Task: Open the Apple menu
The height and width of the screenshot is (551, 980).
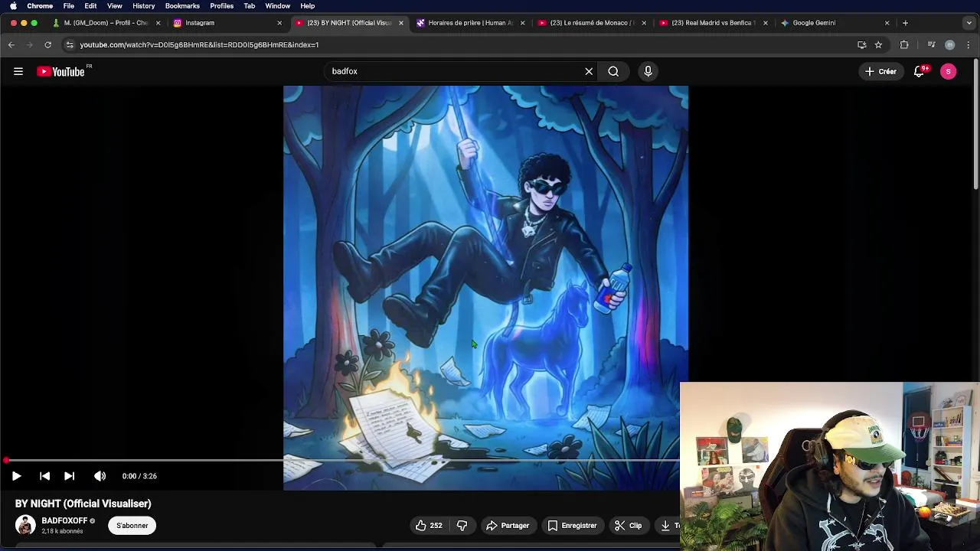Action: point(13,6)
